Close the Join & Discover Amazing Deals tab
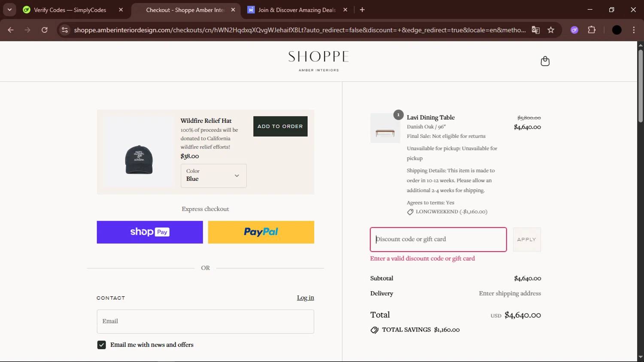 345,10
